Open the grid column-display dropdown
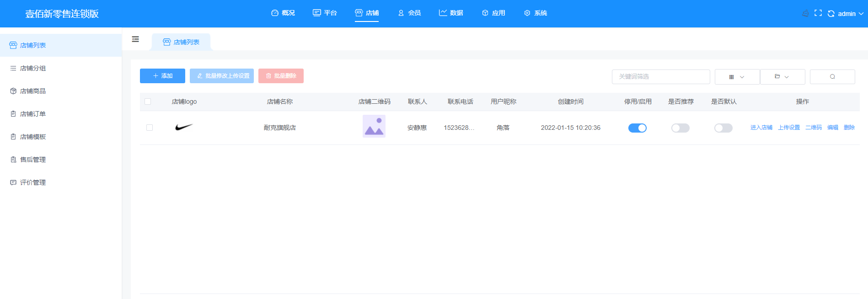The height and width of the screenshot is (299, 868). (x=737, y=77)
